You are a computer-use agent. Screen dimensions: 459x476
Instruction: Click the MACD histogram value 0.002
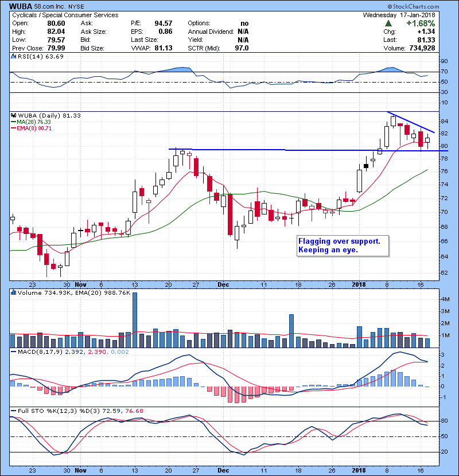click(x=120, y=352)
